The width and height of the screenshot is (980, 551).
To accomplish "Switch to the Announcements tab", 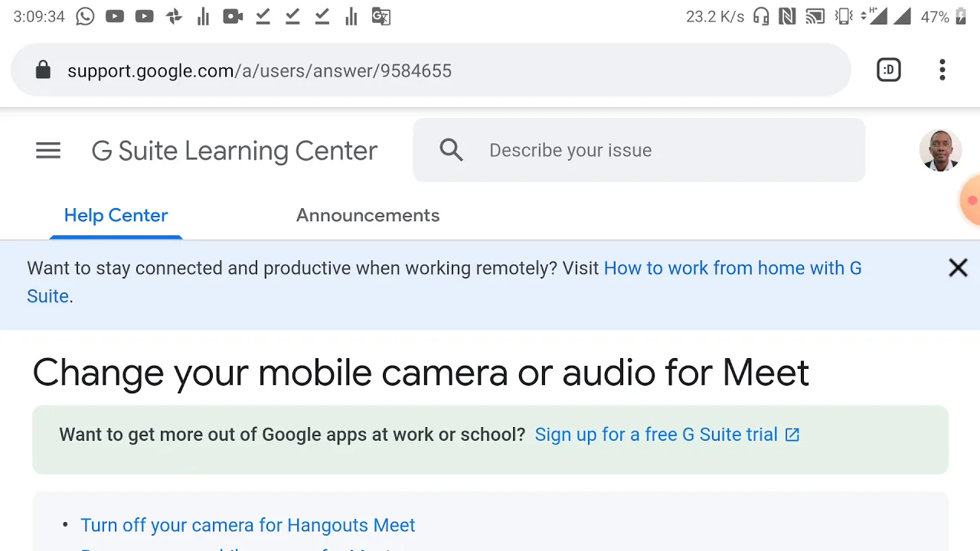I will [367, 215].
